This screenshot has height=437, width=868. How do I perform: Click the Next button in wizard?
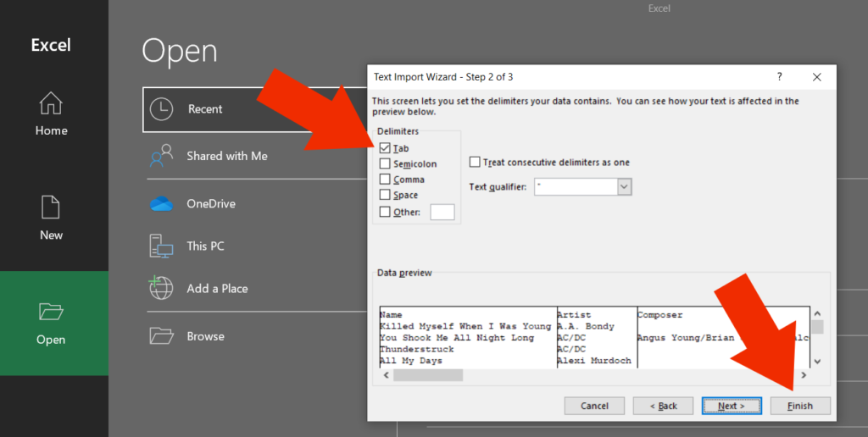coord(732,406)
